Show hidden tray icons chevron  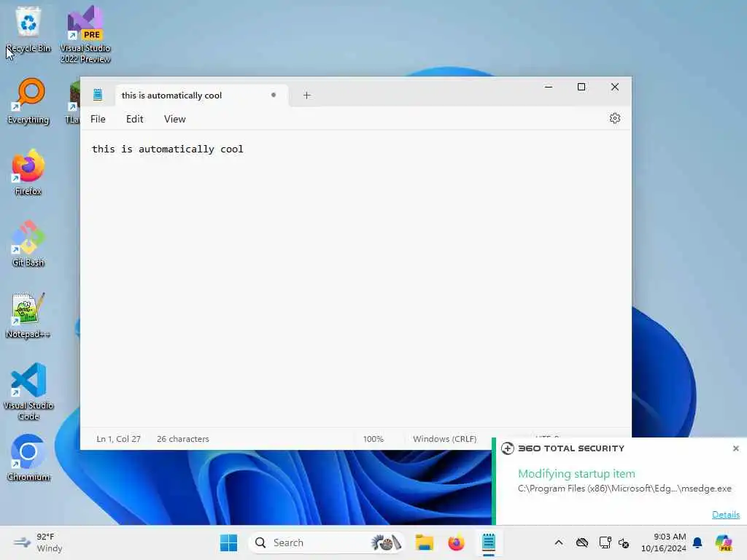coord(559,542)
